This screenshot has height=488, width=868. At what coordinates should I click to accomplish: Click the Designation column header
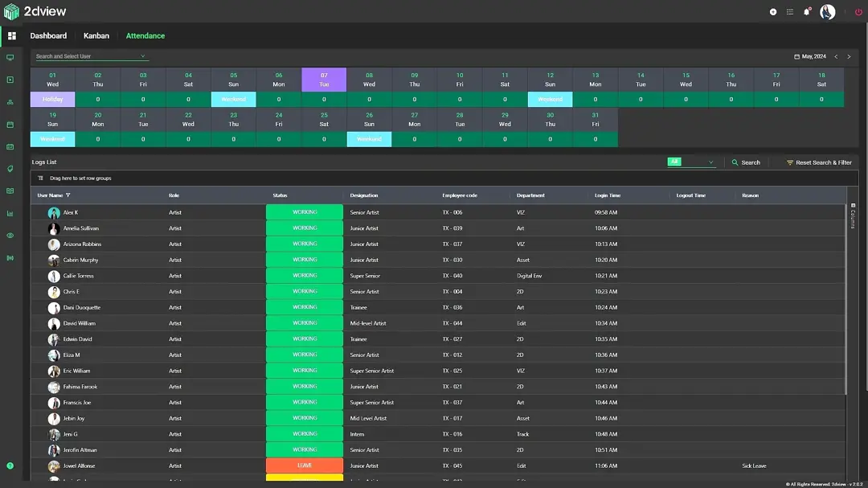coord(364,195)
